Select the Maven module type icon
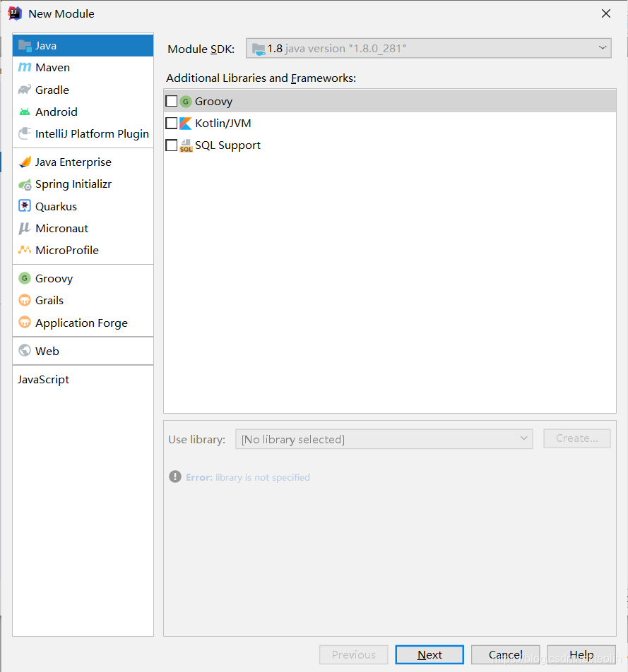Viewport: 628px width, 672px height. pos(26,67)
